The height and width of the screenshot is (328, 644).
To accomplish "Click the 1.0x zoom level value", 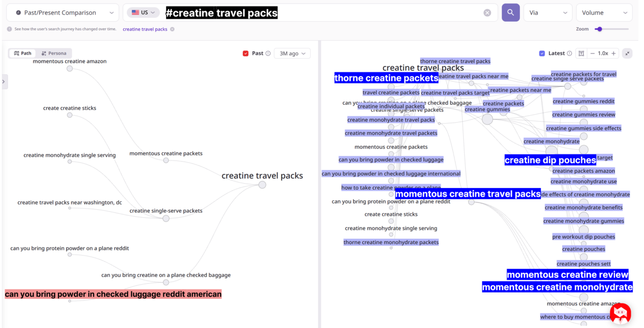I will [603, 53].
